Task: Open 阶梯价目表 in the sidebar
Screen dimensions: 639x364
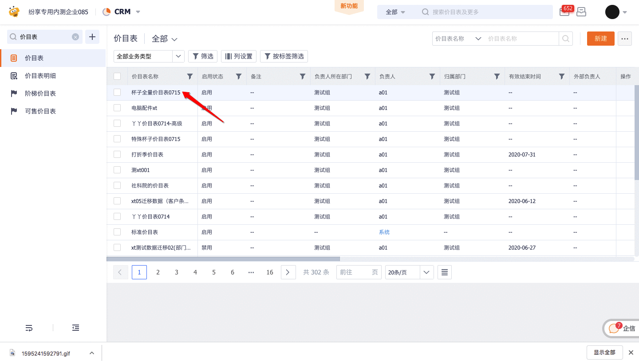Action: 53,94
